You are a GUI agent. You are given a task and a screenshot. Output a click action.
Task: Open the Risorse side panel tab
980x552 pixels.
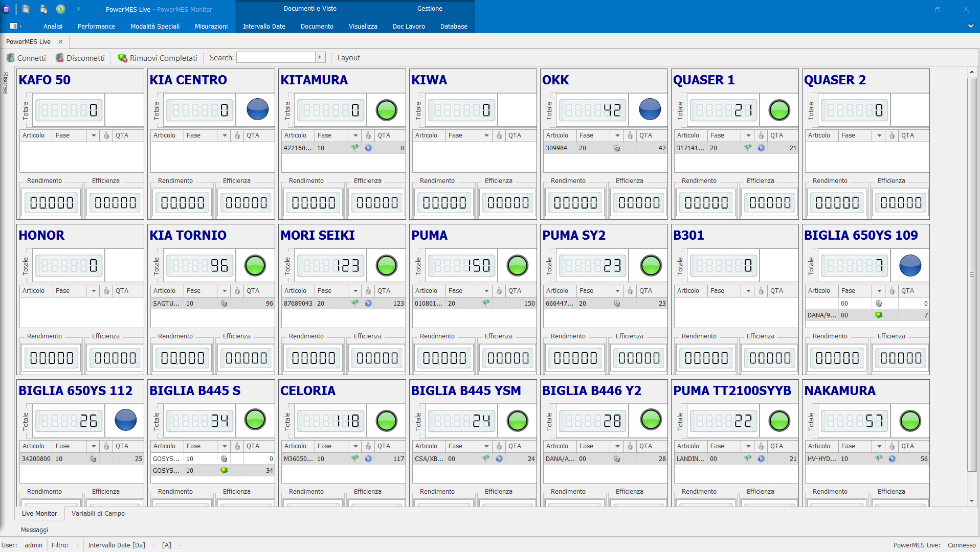click(x=6, y=82)
